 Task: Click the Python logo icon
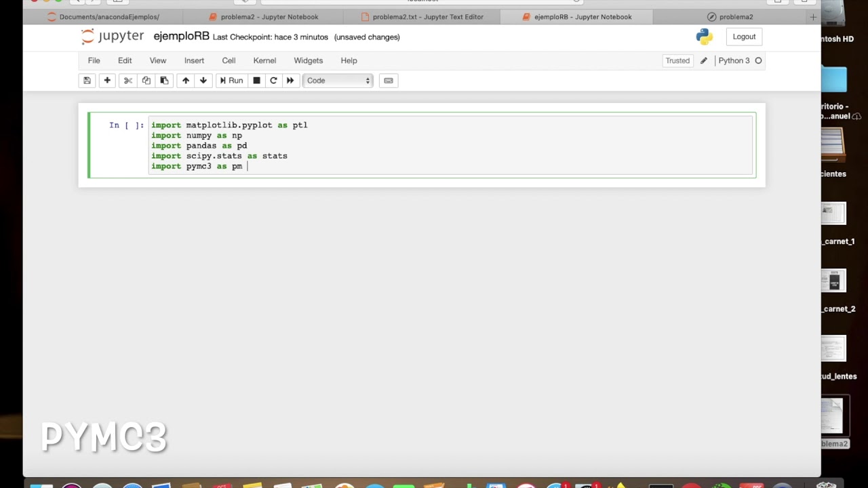[x=705, y=37]
